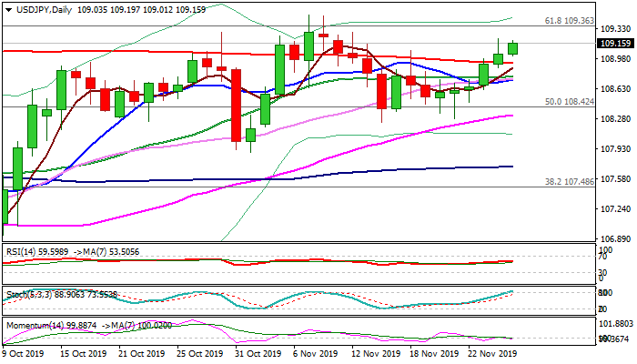Click the triangle arrow beside USDJPY,Daily

tap(8, 10)
